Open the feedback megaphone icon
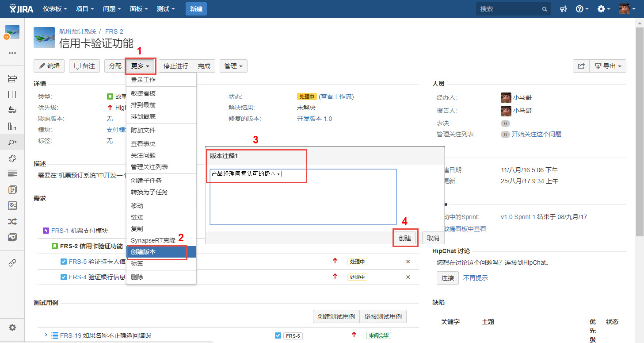644x343 pixels. pyautogui.click(x=563, y=9)
